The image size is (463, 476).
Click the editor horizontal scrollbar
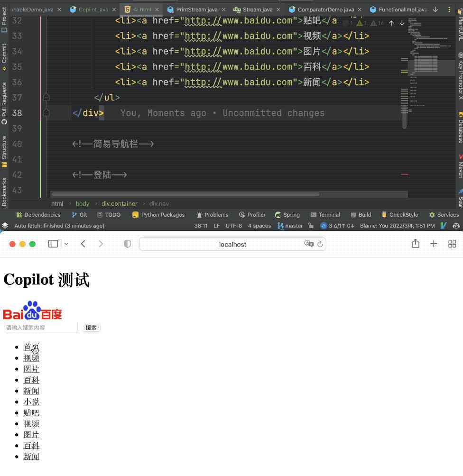click(185, 194)
